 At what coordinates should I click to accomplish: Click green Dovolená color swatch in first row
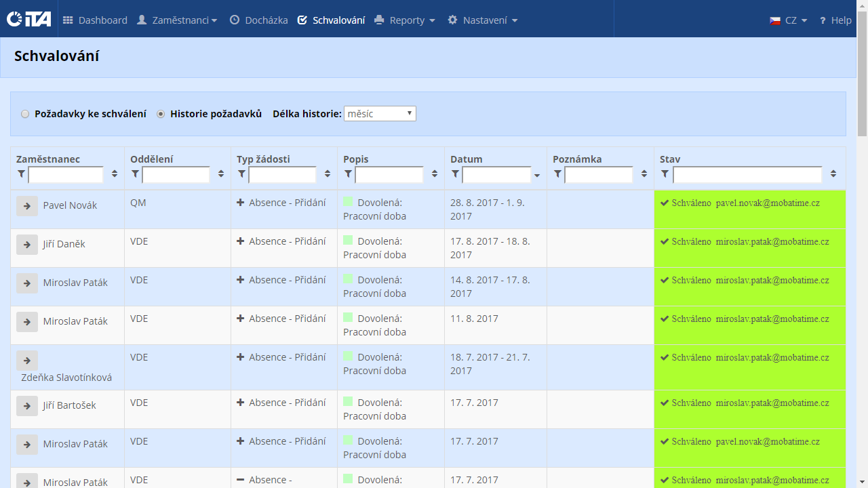(348, 201)
